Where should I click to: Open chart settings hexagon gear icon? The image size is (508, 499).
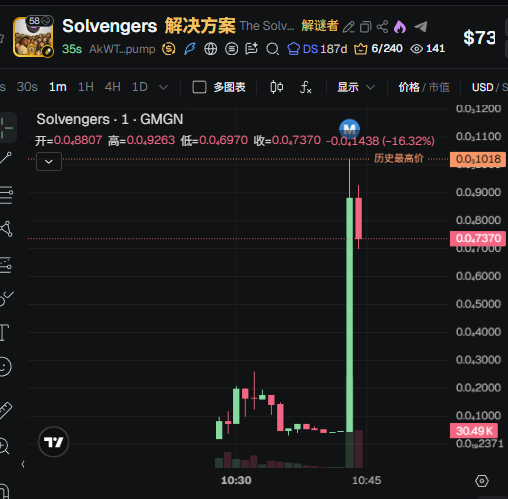(x=482, y=481)
